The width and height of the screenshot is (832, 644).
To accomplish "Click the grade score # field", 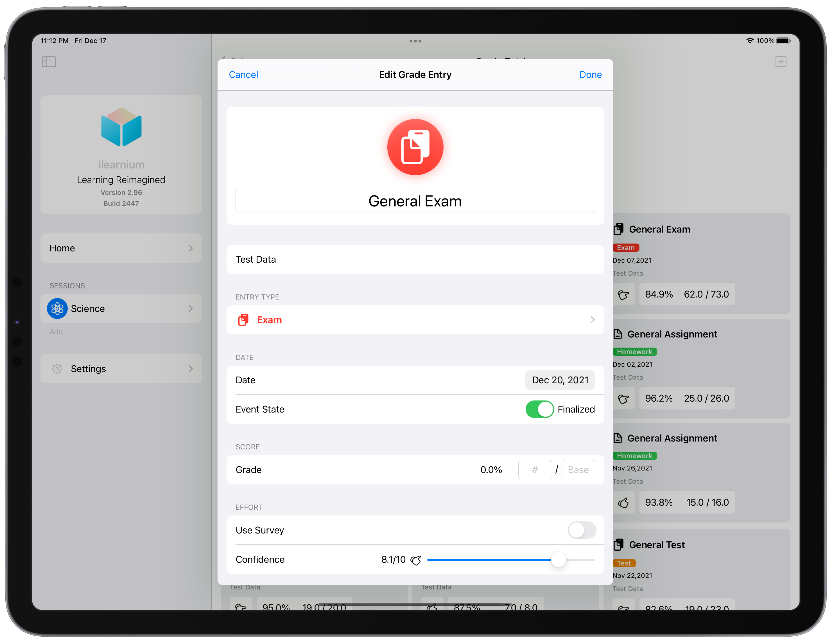I will 535,469.
